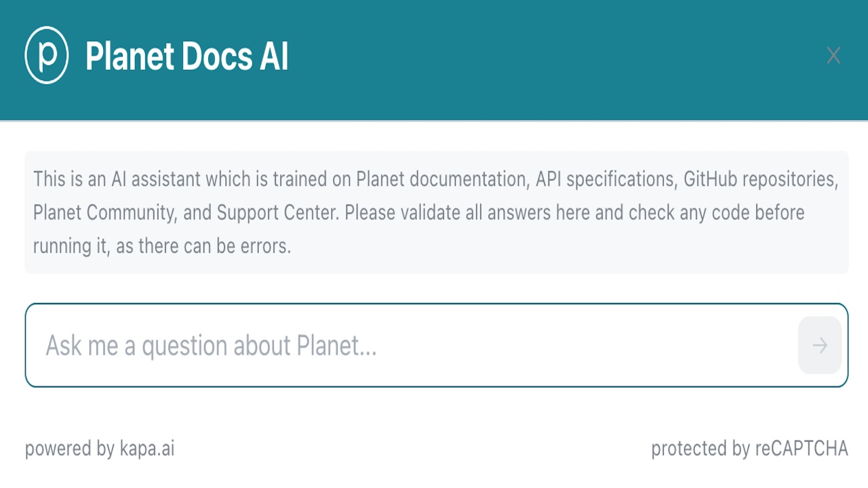Dismiss the dialog with the X icon
Viewport: 868px width, 488px height.
click(833, 56)
